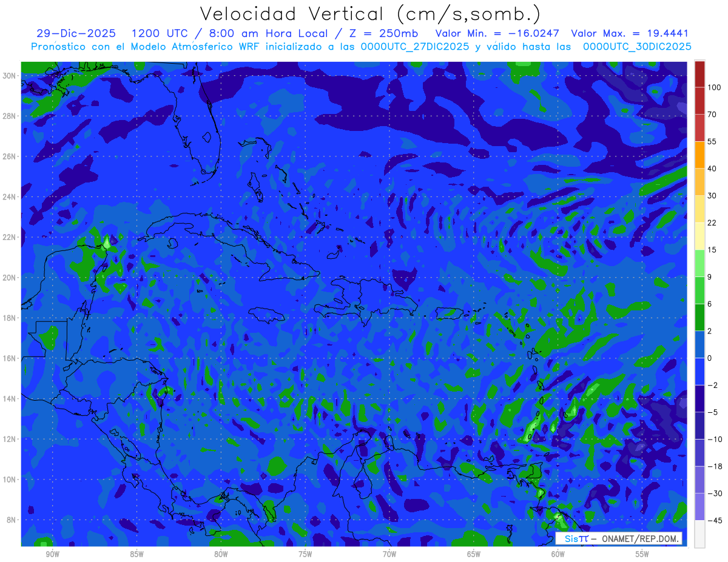The height and width of the screenshot is (562, 728).
Task: Pick the pale yellow swatch between 15 and 22
Action: 699,236
